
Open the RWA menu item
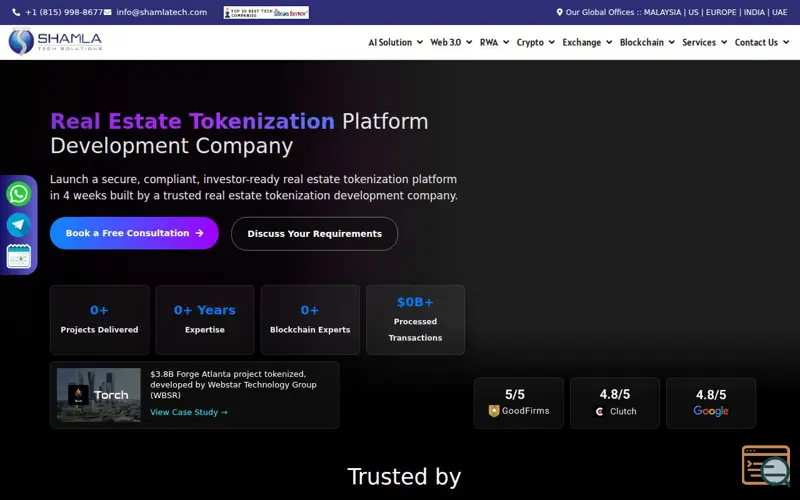point(489,42)
